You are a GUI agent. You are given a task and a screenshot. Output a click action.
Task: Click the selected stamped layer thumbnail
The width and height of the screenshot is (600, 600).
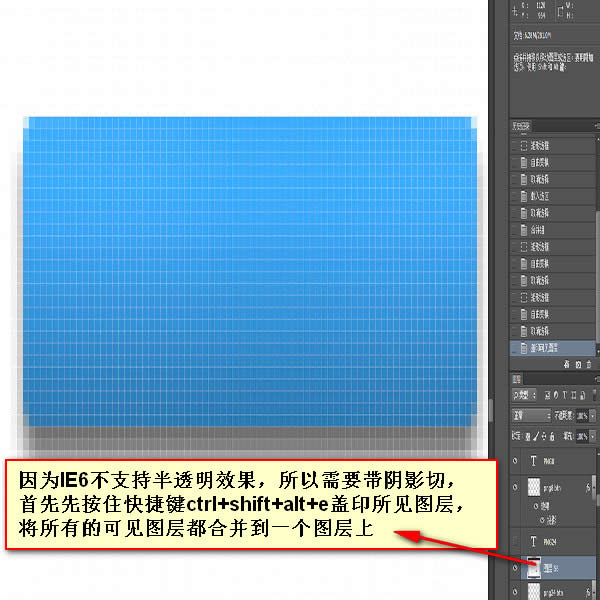click(535, 569)
